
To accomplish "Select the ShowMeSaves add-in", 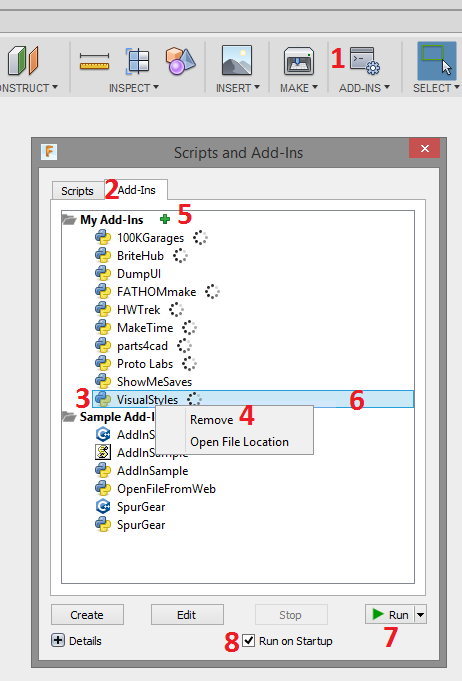I will coord(154,381).
